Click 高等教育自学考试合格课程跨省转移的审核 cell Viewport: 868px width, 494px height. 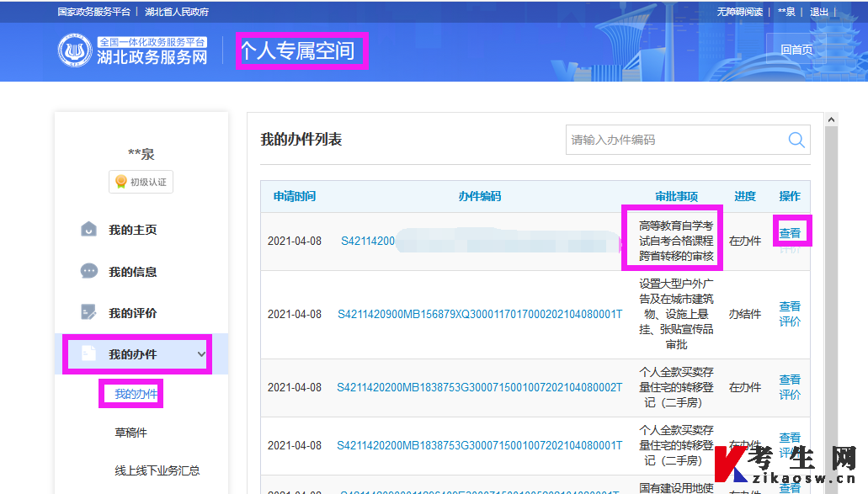pos(676,241)
